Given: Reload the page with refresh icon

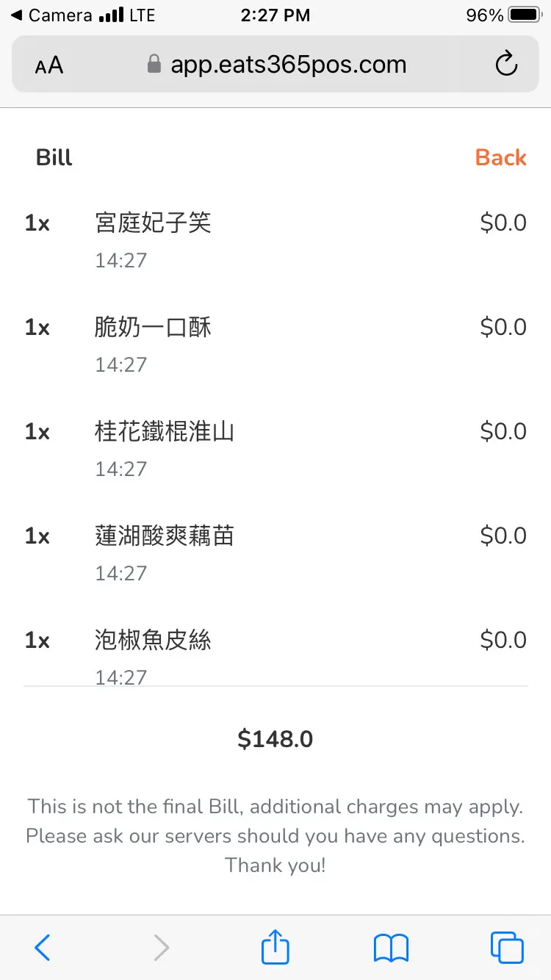Looking at the screenshot, I should (x=506, y=65).
